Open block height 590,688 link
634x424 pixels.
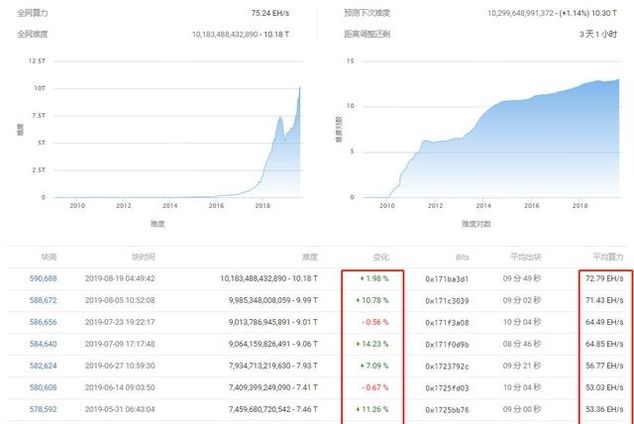pyautogui.click(x=43, y=278)
